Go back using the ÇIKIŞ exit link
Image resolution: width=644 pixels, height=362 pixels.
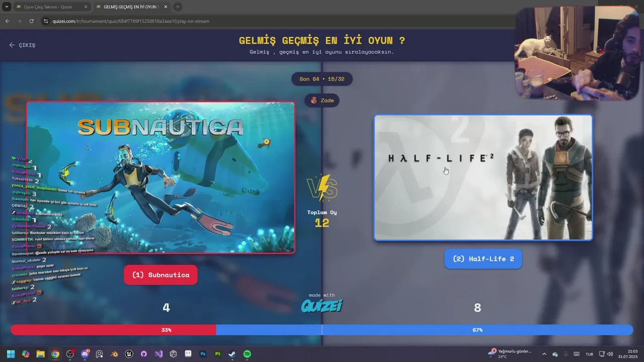tap(22, 45)
